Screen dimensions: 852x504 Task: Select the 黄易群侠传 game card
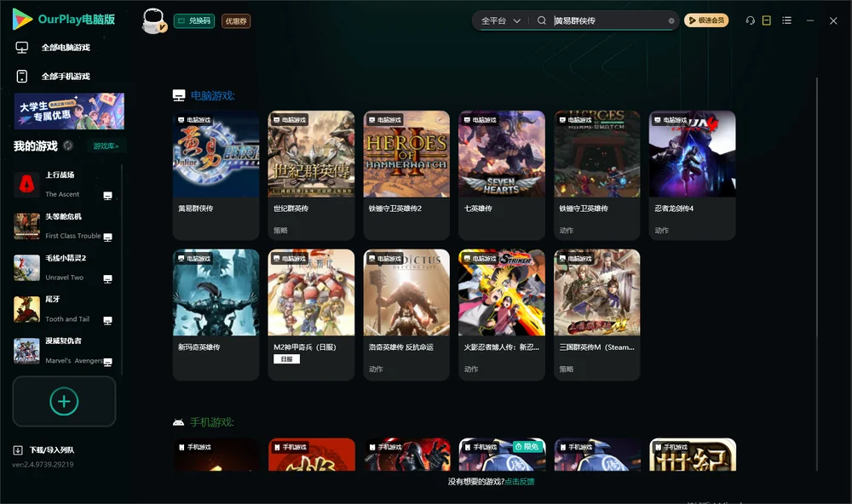pos(216,175)
